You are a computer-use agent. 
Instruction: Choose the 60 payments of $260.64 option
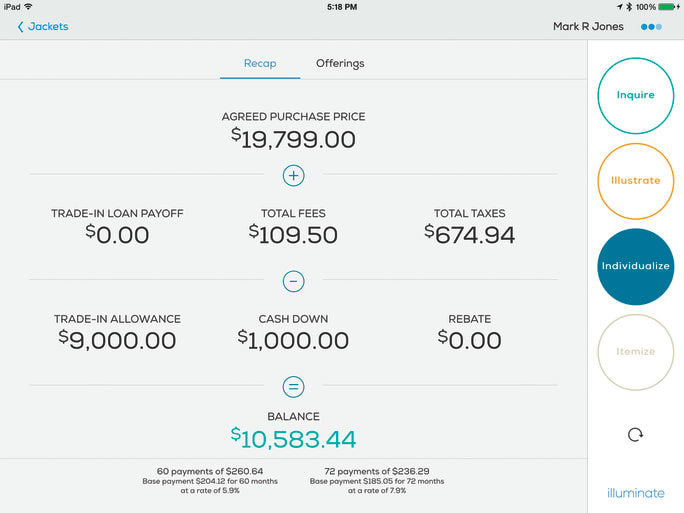209,481
